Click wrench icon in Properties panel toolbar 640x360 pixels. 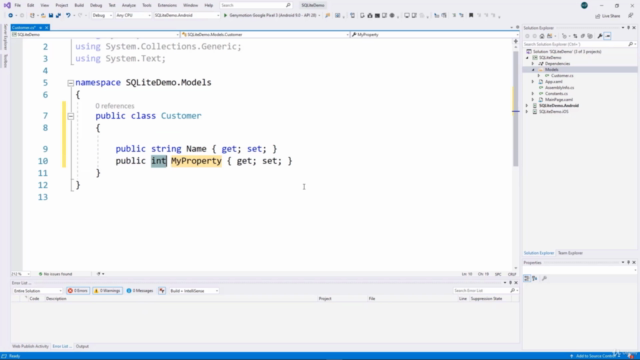[544, 278]
